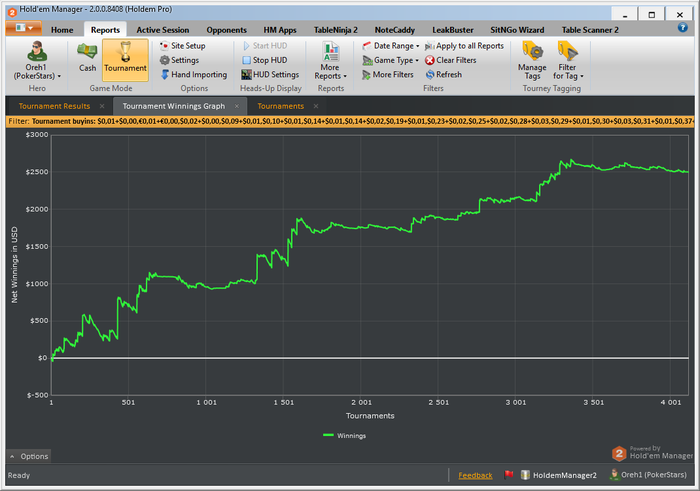This screenshot has height=491, width=700.
Task: Click Oreh1 (PokerStars) in status bar
Action: (x=648, y=474)
